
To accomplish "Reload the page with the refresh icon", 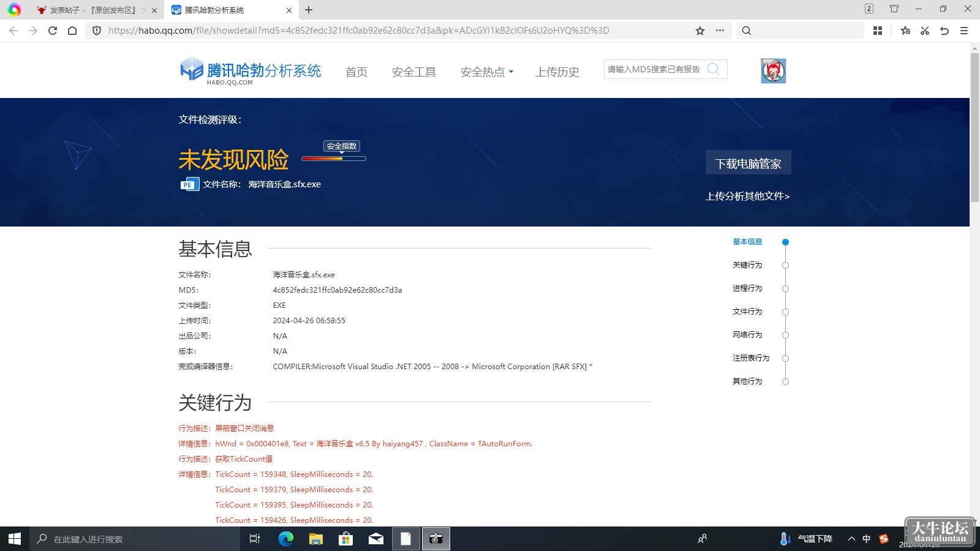I will point(53,31).
